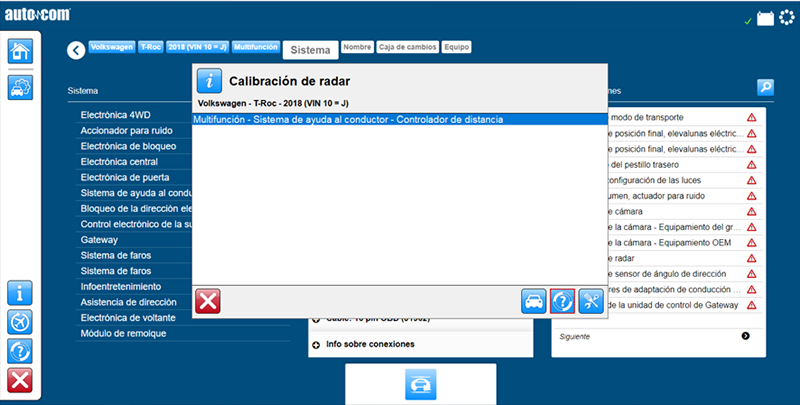Click the Siguiente arrow icon
This screenshot has width=800, height=405.
tap(745, 336)
